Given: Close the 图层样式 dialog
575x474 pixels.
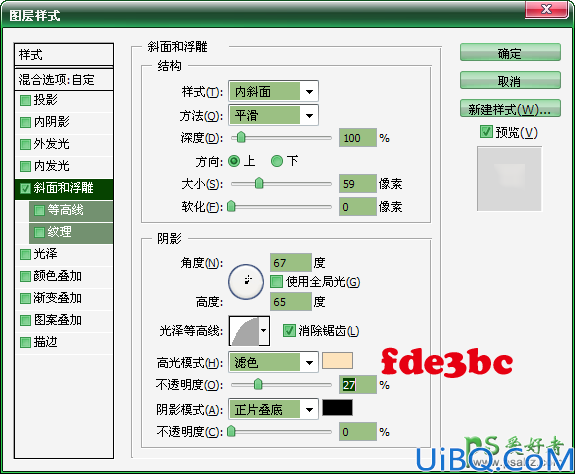Looking at the screenshot, I should pyautogui.click(x=546, y=9).
